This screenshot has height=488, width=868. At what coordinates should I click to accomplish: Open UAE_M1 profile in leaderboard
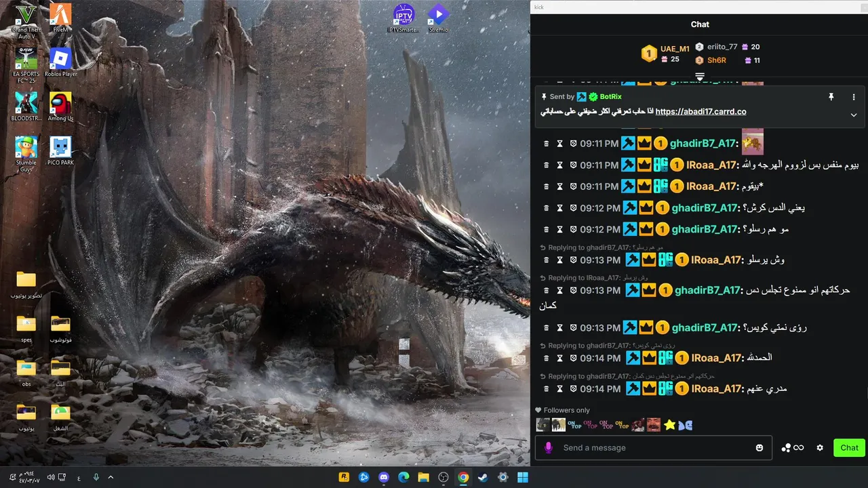[675, 49]
